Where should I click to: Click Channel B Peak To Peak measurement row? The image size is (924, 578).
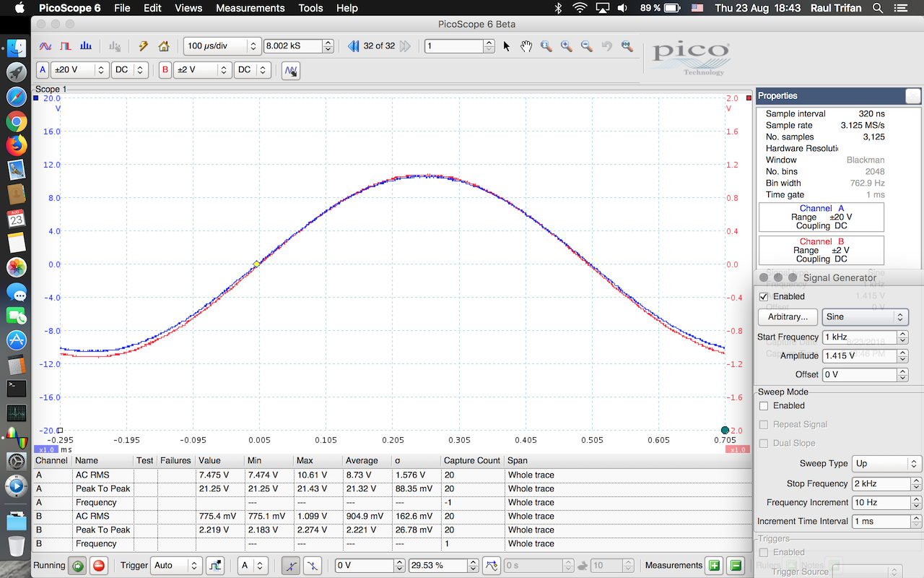pos(392,530)
